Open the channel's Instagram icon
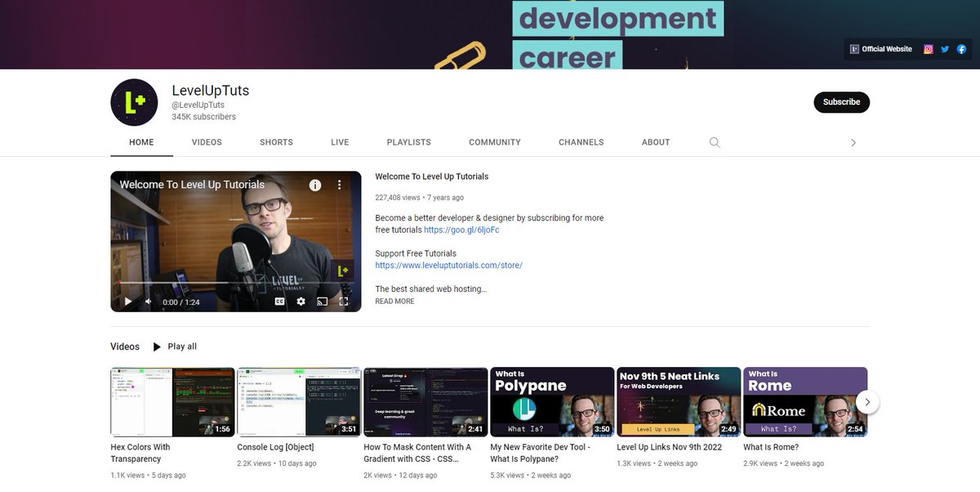The width and height of the screenshot is (980, 492). (928, 48)
